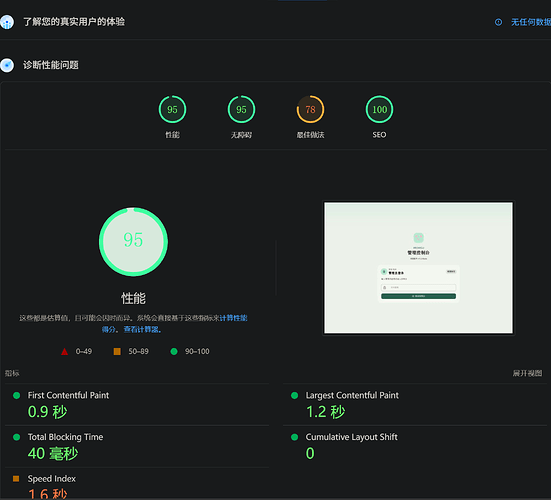The image size is (551, 500).
Task: Click the 1.2 秒 LCP value
Action: pos(325,412)
